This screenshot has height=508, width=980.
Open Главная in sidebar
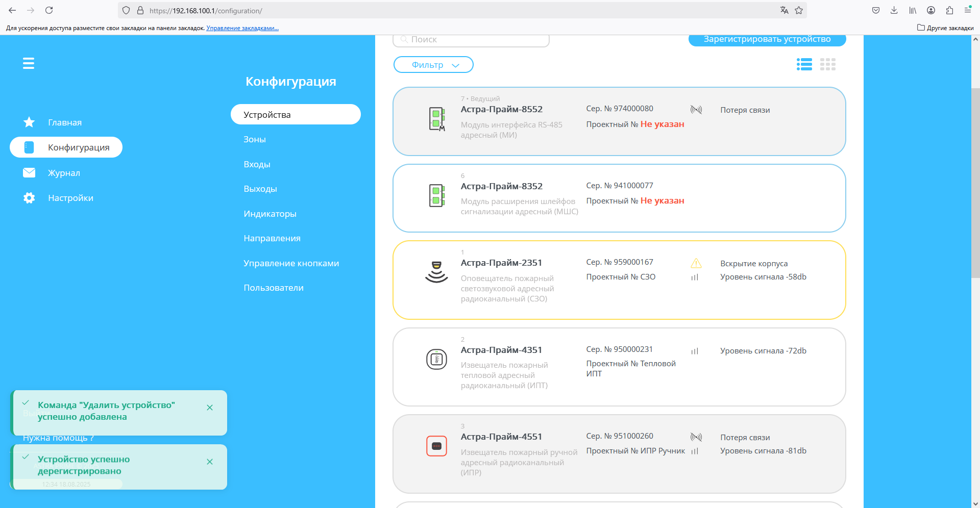(65, 122)
